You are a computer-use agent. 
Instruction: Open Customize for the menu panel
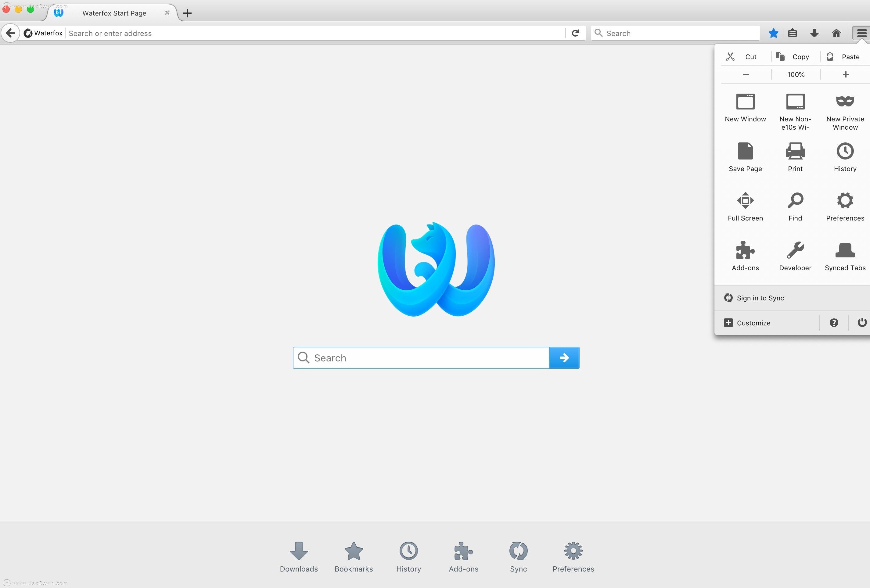767,323
